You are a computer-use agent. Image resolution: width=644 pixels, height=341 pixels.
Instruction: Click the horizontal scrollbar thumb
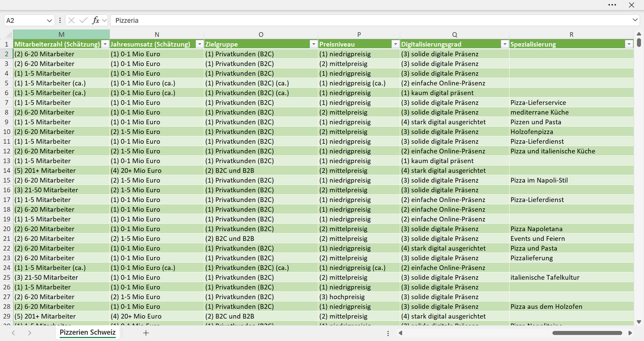[587, 333]
